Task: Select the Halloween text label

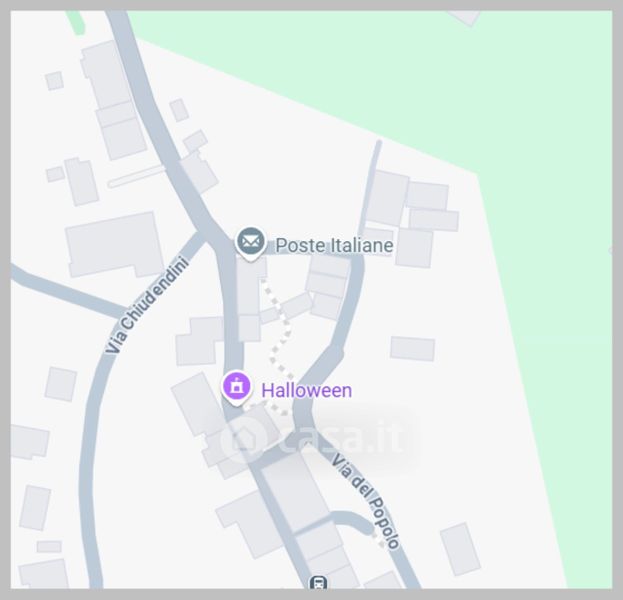Action: coord(307,391)
